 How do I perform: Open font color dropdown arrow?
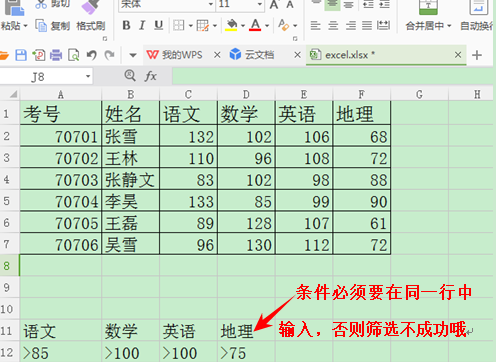(267, 26)
